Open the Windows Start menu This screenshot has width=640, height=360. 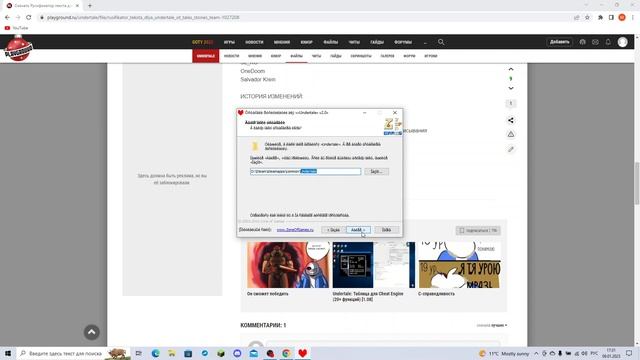tap(8, 353)
